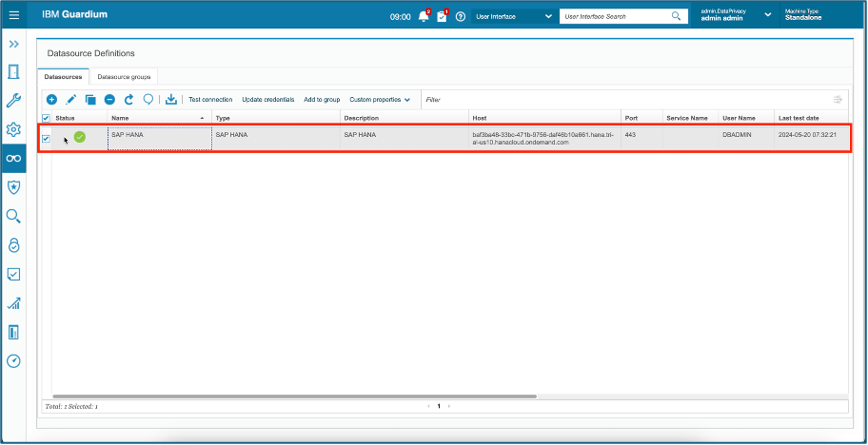
Task: Click the Host column header
Action: click(544, 118)
